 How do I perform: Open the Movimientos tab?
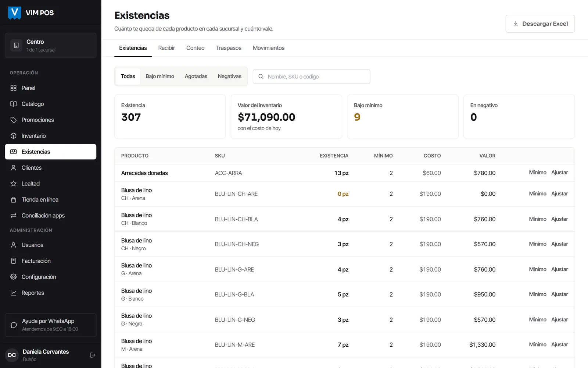[269, 48]
